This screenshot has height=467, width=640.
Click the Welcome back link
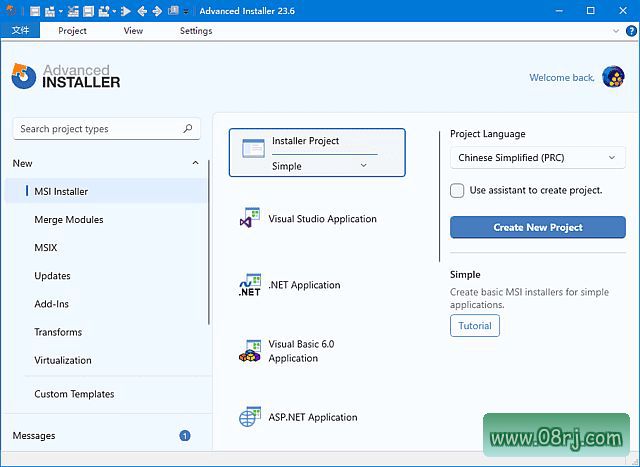[562, 78]
